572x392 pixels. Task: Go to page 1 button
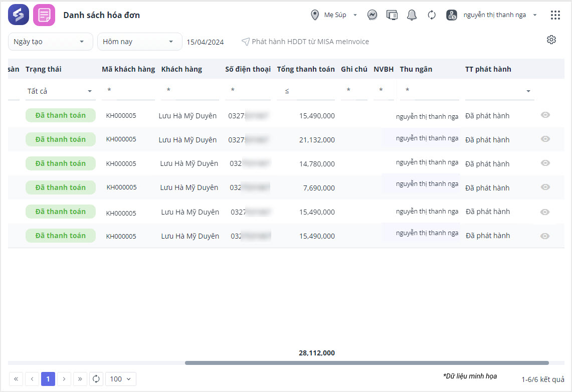(48, 379)
